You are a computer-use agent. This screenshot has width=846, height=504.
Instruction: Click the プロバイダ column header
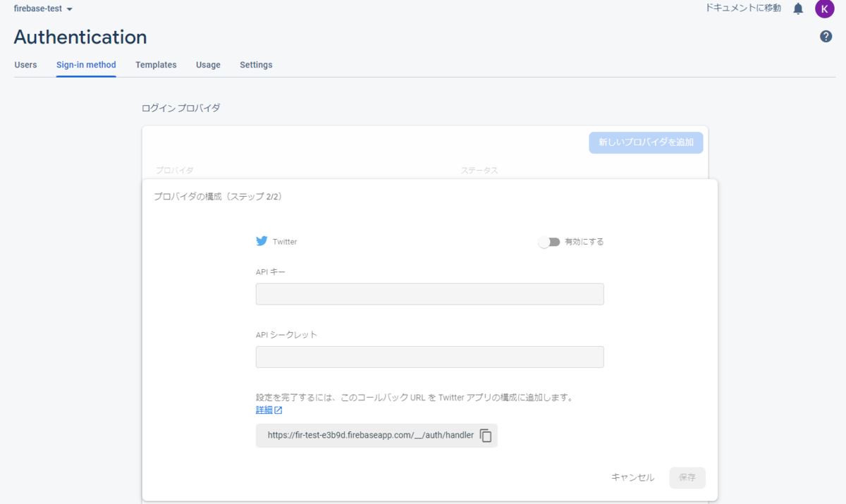point(174,171)
